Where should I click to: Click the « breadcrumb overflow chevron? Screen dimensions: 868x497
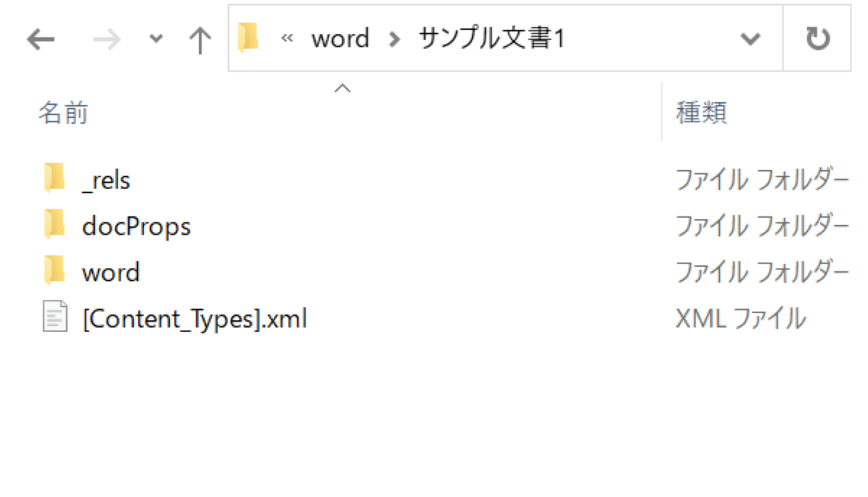point(287,38)
